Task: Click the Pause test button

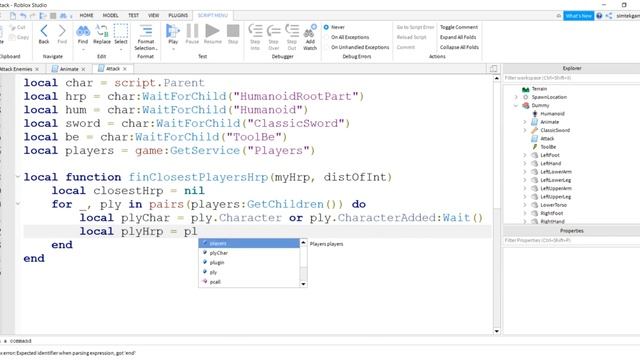Action: [192, 31]
